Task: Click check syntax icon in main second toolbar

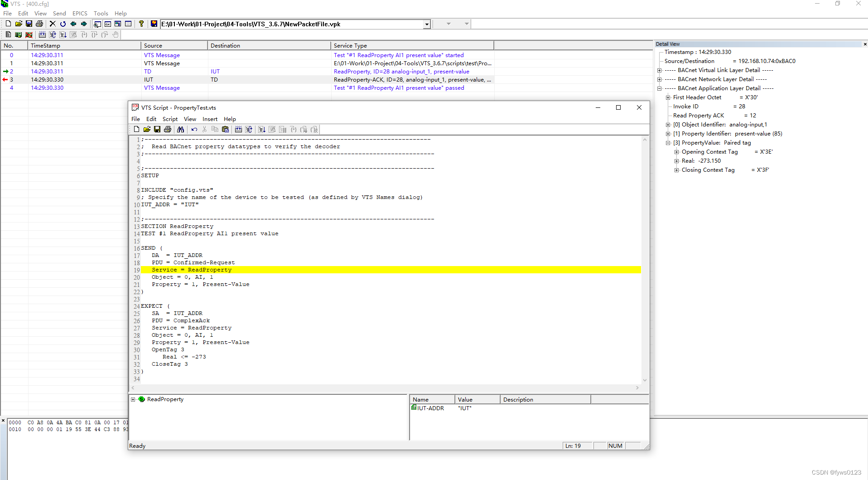Action: click(x=42, y=34)
